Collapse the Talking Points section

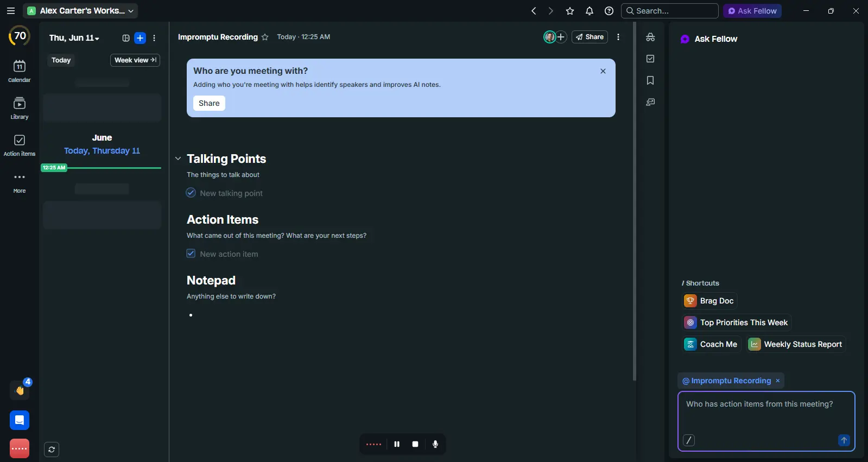[x=178, y=159]
